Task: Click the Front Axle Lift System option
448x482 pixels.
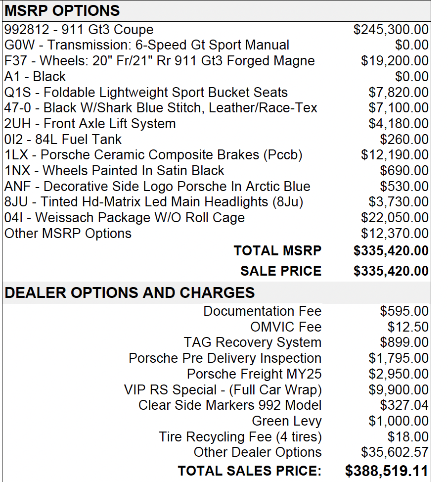Action: pyautogui.click(x=90, y=124)
